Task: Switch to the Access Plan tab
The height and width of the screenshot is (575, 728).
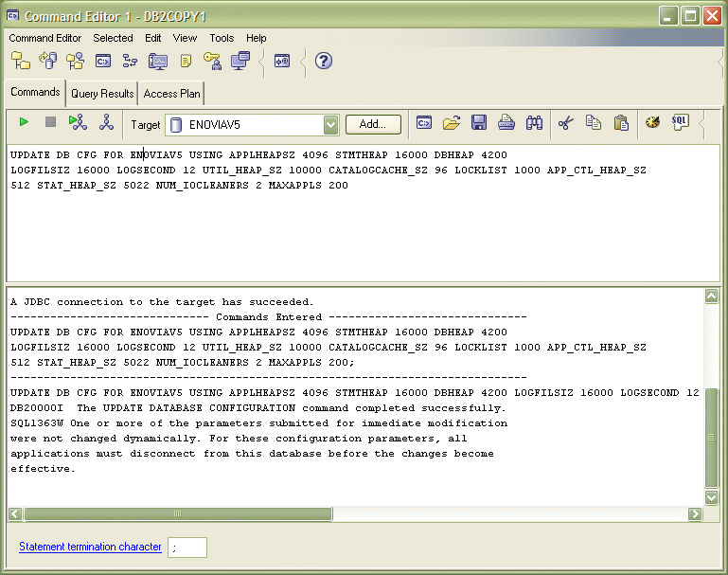Action: click(171, 94)
